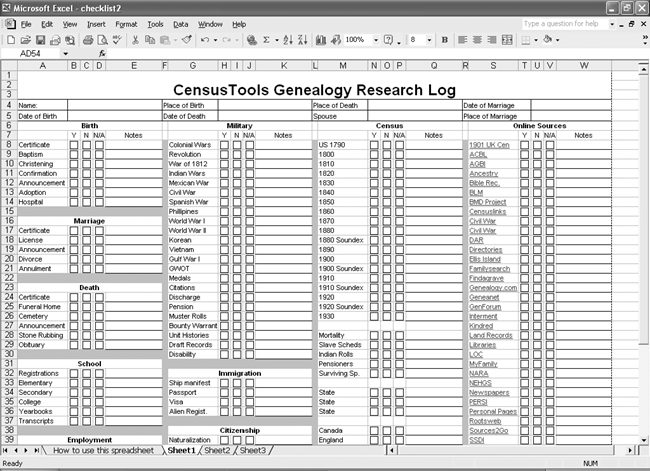650x471 pixels.
Task: Open the File menu
Action: (x=26, y=24)
